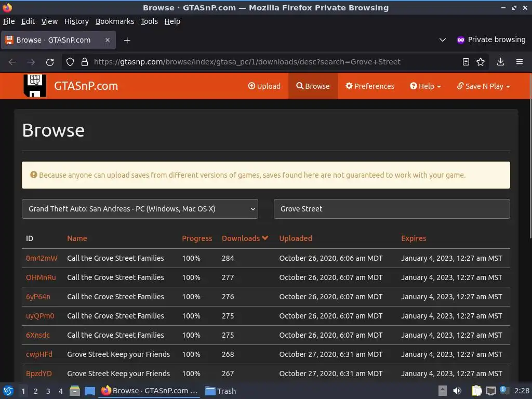Image resolution: width=532 pixels, height=399 pixels.
Task: Click the taskbar clock showing 2:28
Action: (522, 391)
